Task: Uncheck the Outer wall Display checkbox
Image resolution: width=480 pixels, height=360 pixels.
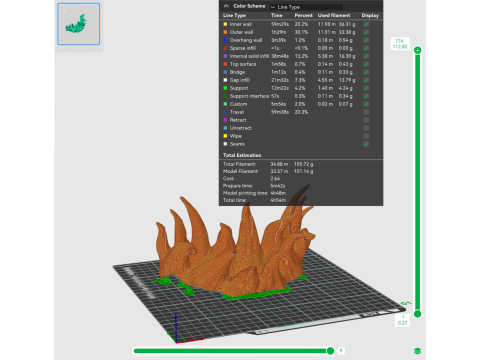Action: [x=366, y=32]
